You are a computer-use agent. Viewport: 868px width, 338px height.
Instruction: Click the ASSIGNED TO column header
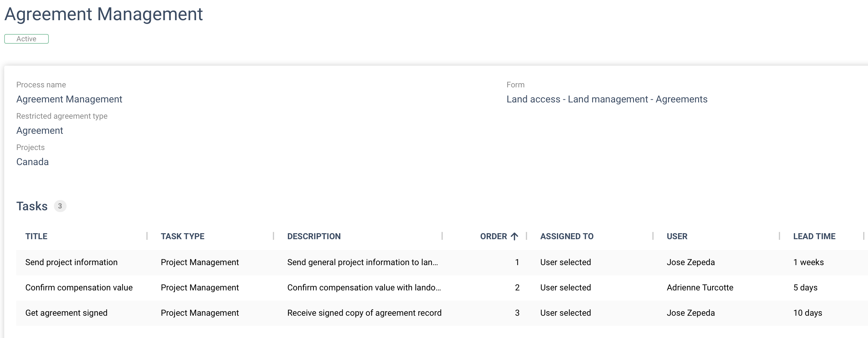click(x=567, y=236)
